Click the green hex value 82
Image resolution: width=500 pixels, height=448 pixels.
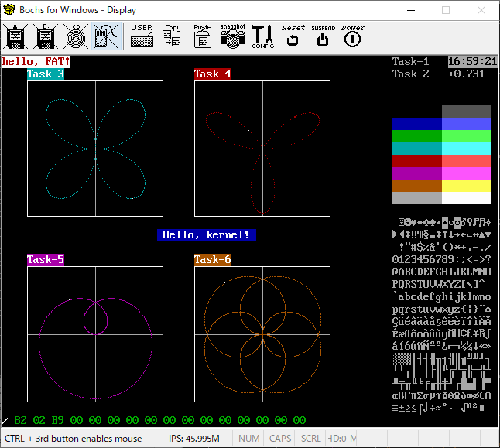tap(20, 420)
